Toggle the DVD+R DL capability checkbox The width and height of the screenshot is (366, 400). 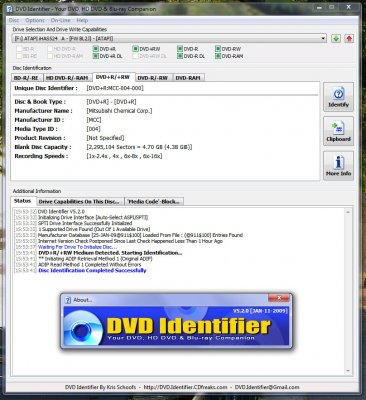point(96,56)
